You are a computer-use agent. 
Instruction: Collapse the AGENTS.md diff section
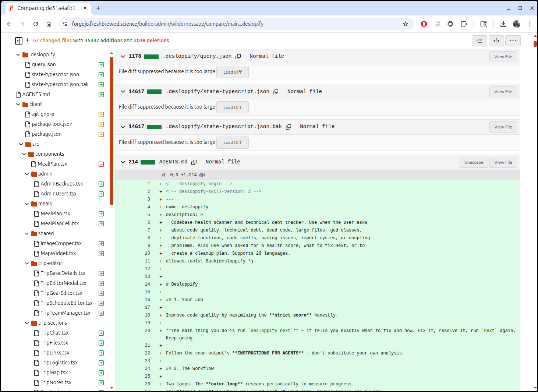pyautogui.click(x=123, y=162)
